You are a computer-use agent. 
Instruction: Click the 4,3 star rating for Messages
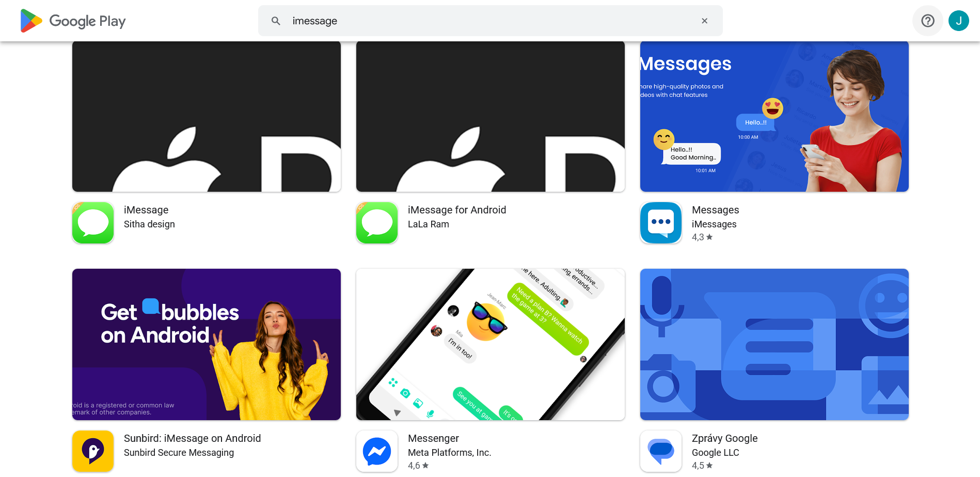(702, 237)
